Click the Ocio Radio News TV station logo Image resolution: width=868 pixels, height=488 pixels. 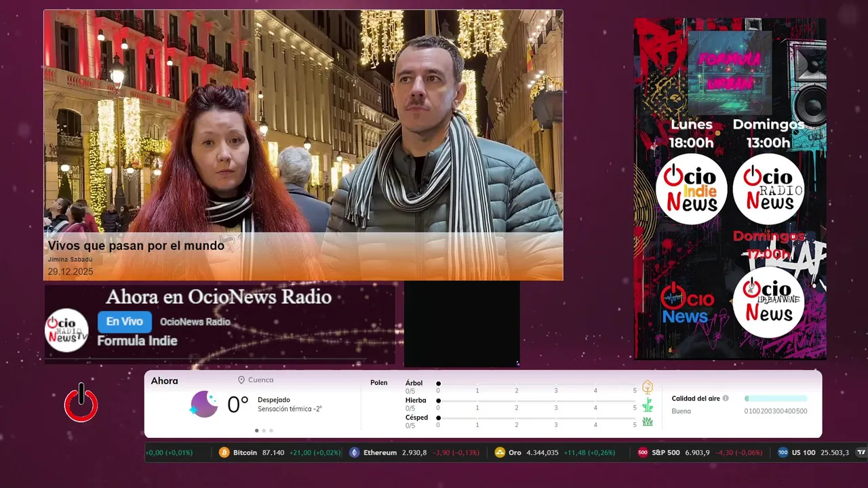pyautogui.click(x=66, y=330)
